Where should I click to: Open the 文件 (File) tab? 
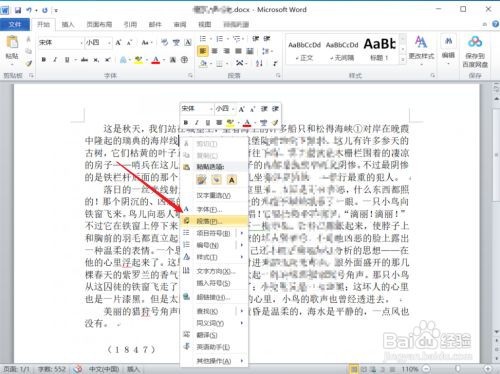[x=15, y=24]
